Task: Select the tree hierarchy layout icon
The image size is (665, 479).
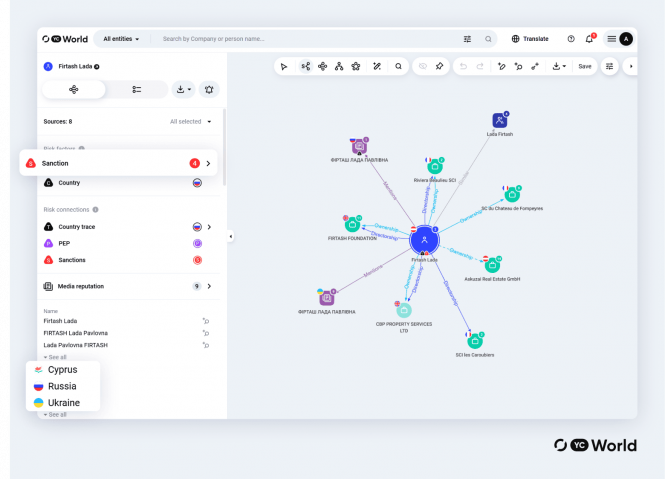Action: coord(339,66)
